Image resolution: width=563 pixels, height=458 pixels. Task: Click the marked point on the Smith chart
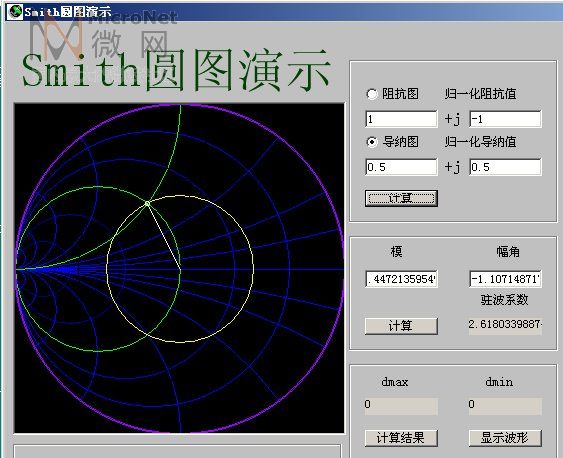click(x=147, y=204)
